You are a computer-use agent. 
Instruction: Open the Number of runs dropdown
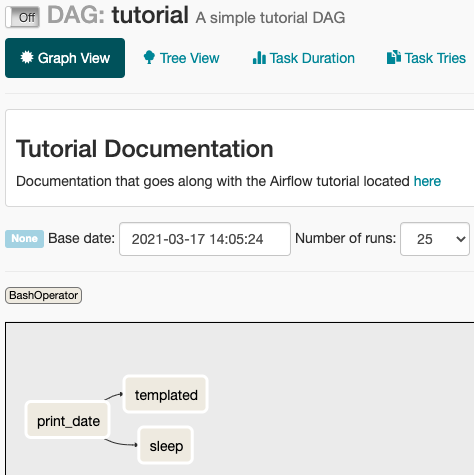pyautogui.click(x=435, y=239)
